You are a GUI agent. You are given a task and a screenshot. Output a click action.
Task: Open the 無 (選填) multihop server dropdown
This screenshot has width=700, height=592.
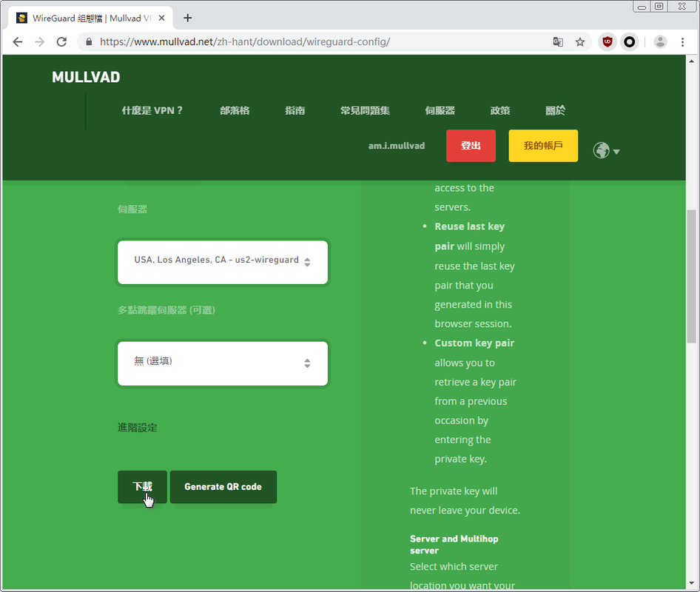(222, 363)
